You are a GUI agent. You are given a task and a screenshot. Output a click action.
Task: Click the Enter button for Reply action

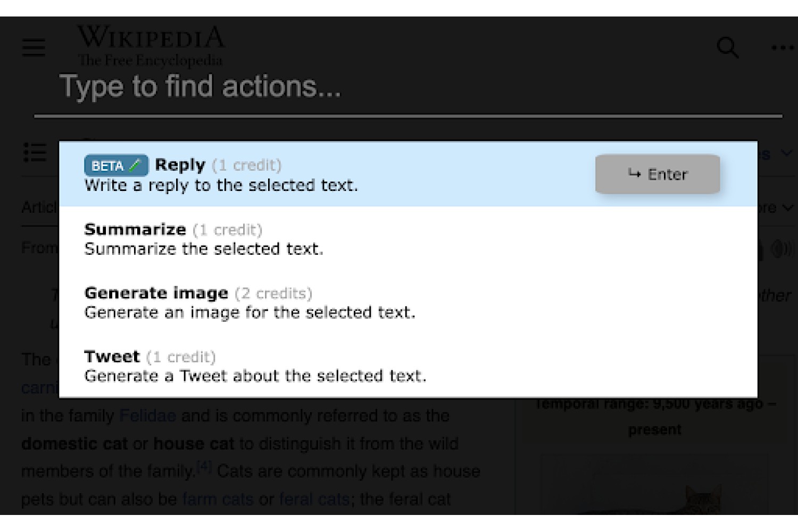click(x=658, y=174)
